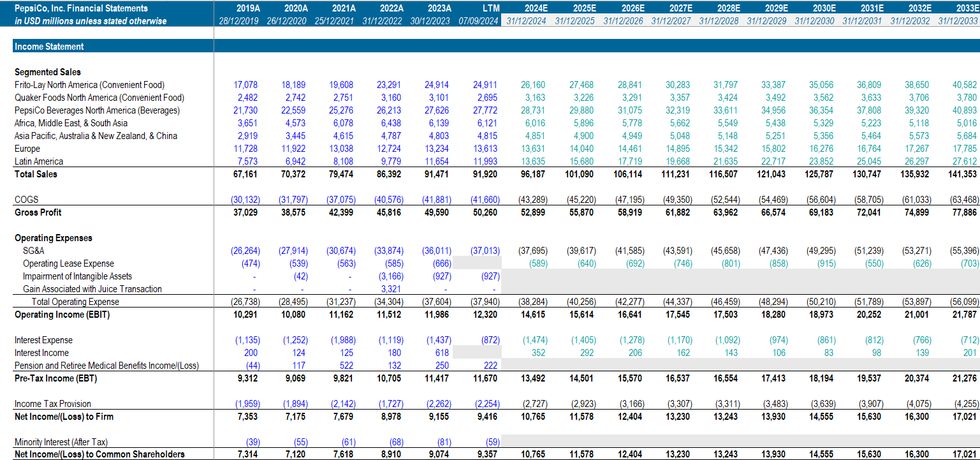Select Operating Income (EBIT) for 2026E
The width and height of the screenshot is (980, 460).
coord(630,315)
